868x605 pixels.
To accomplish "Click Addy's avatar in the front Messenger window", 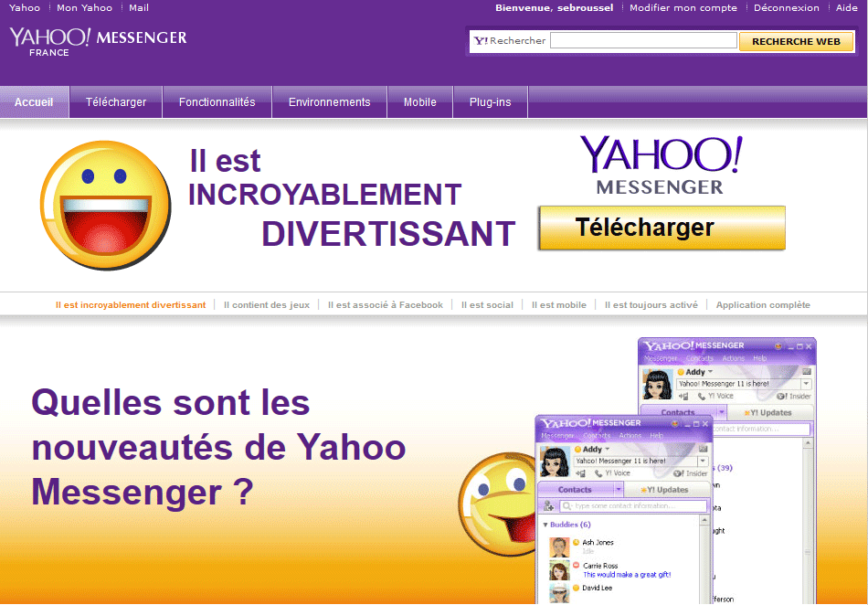I will (x=554, y=462).
